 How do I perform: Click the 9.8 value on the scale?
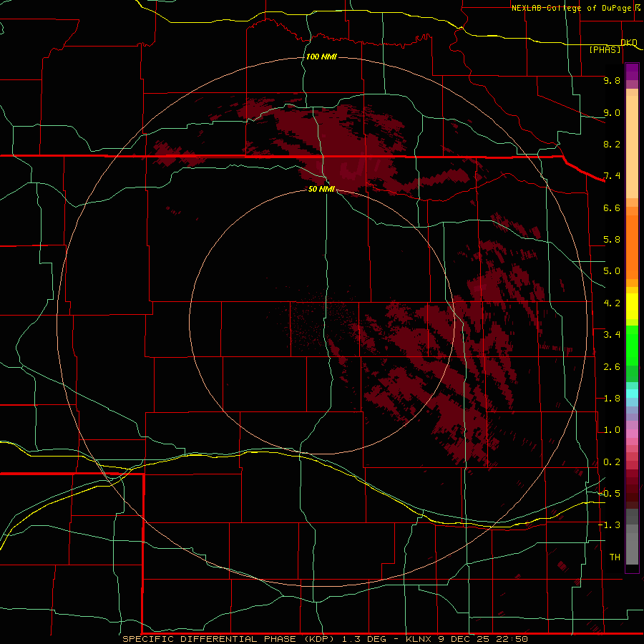[612, 80]
